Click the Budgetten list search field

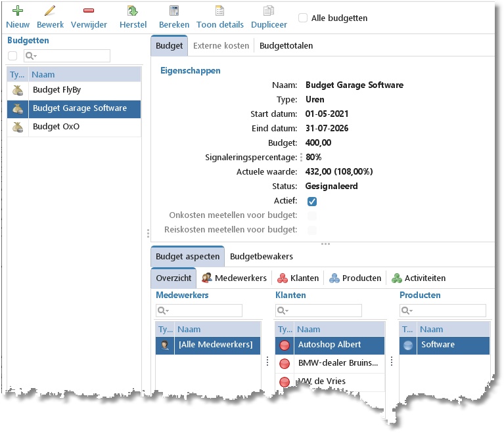(x=67, y=56)
